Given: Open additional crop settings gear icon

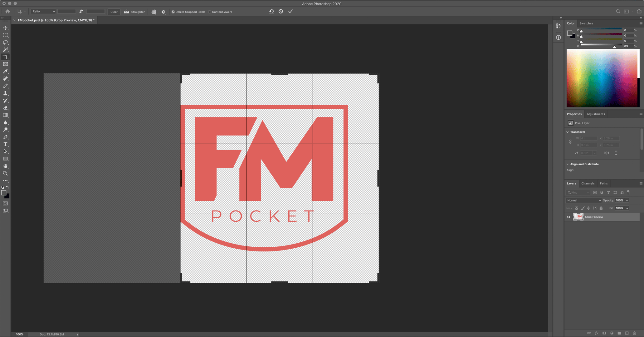Looking at the screenshot, I should (163, 12).
